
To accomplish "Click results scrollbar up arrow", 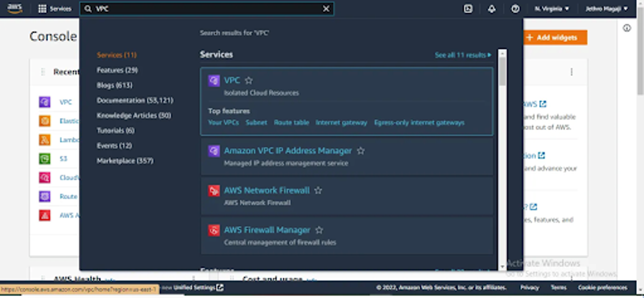I will (x=502, y=53).
